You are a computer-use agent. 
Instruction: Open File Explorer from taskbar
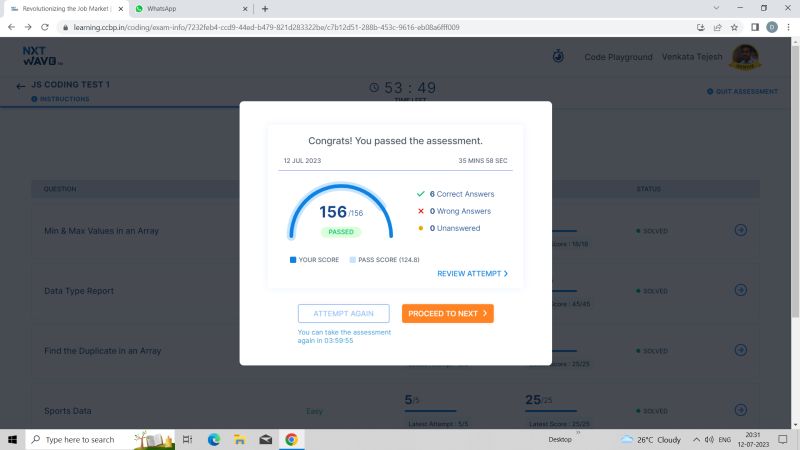(x=240, y=439)
